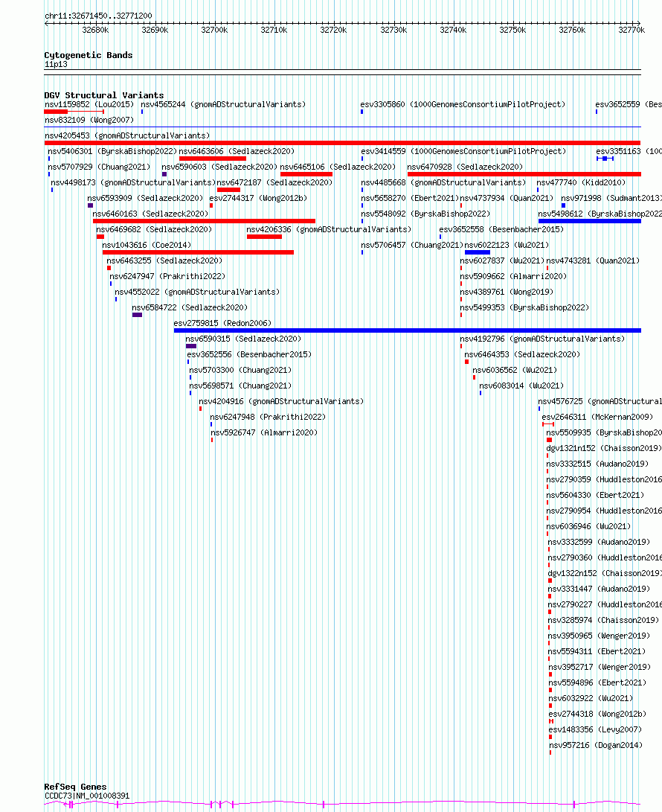Screen dimensions: 662x812
Task: Click the 11p13 band label
Action: (x=56, y=64)
